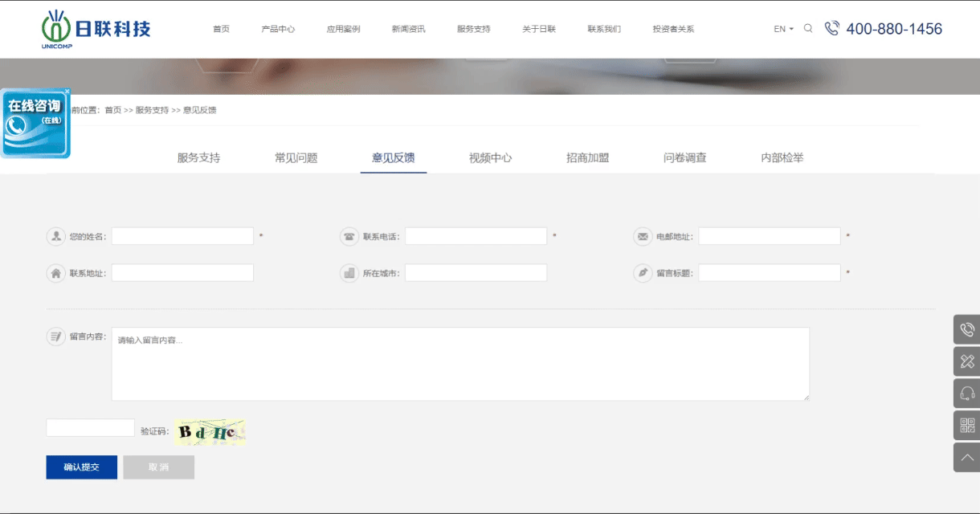The width and height of the screenshot is (980, 514).
Task: Switch to the 常见问题 tab
Action: [296, 158]
